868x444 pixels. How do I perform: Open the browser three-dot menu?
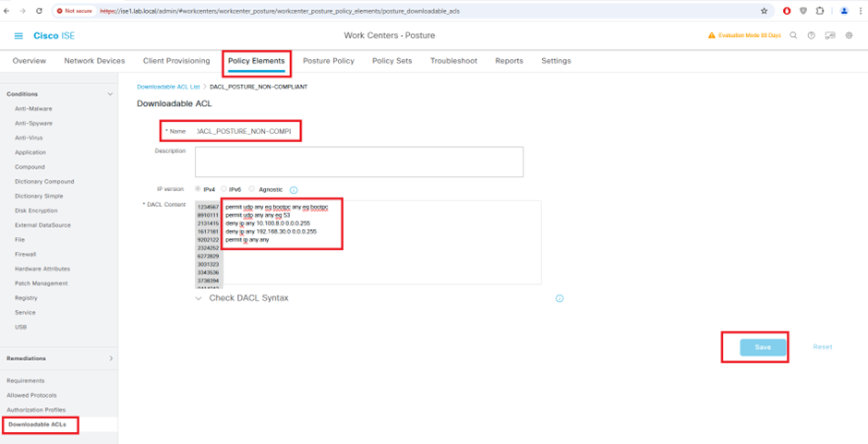860,10
